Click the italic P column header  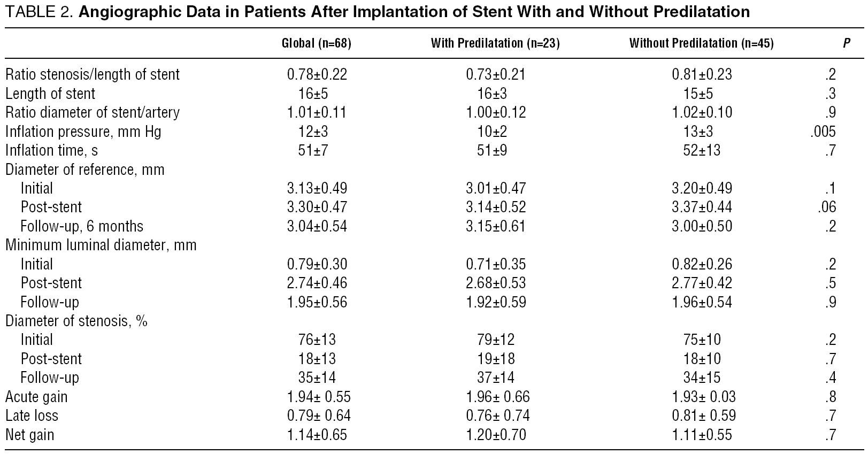point(847,44)
